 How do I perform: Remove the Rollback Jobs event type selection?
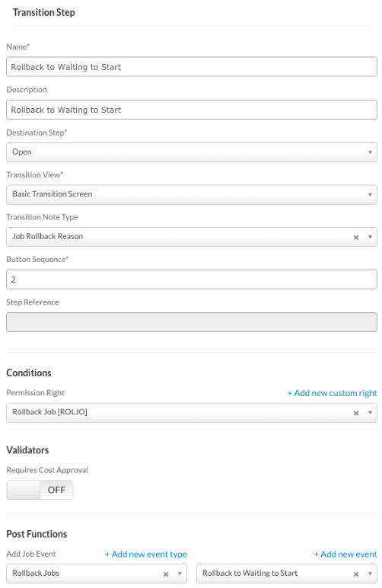[166, 574]
